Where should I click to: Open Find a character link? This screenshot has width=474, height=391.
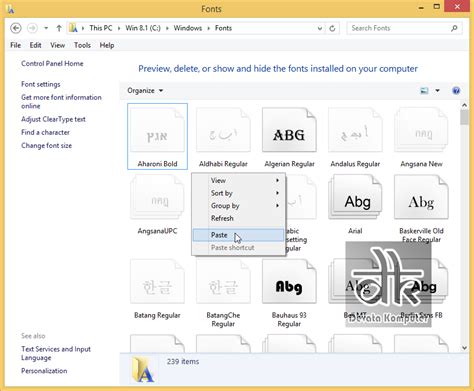coord(45,132)
